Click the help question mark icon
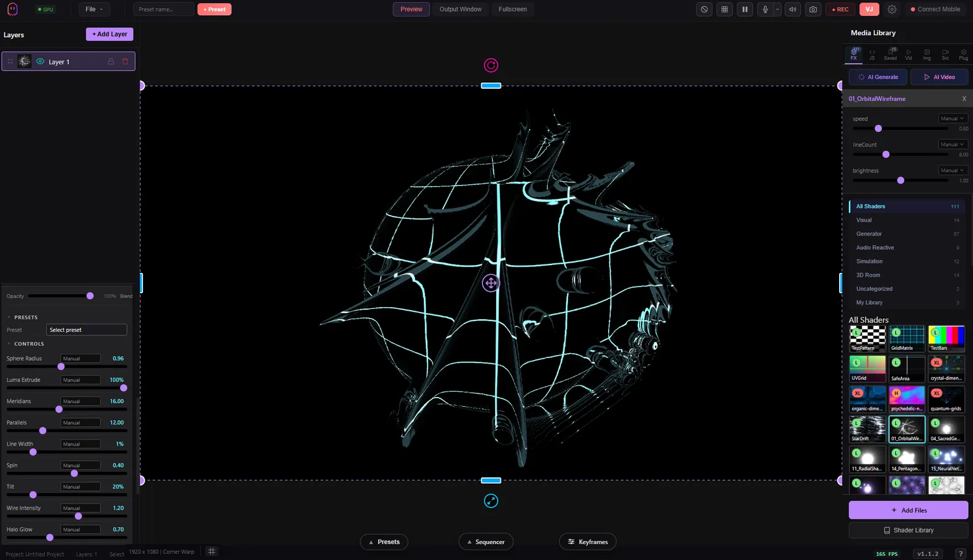Viewport: 973px width, 560px height. (960, 554)
